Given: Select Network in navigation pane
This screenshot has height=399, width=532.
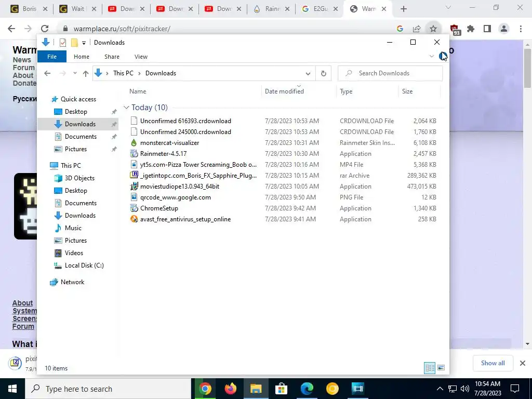Looking at the screenshot, I should [72, 282].
